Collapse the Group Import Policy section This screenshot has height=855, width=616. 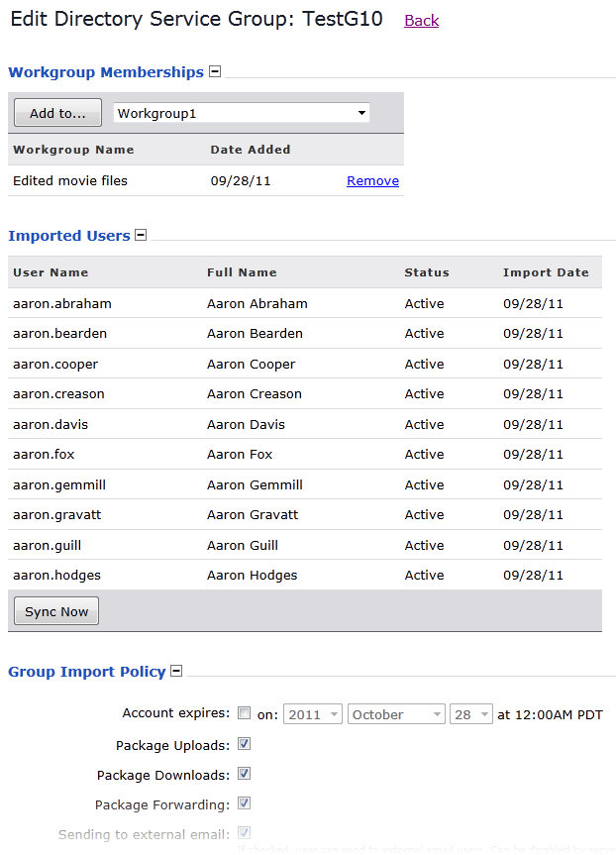[x=176, y=672]
